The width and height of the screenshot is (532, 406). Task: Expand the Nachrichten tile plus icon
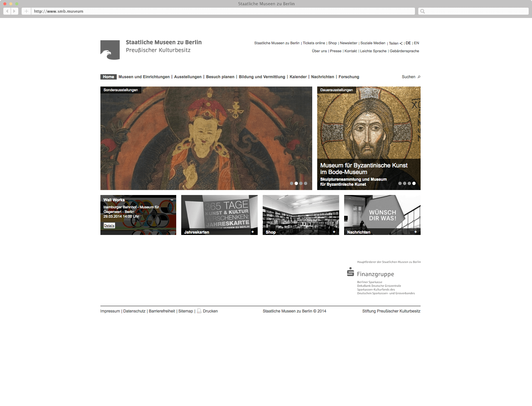(416, 232)
